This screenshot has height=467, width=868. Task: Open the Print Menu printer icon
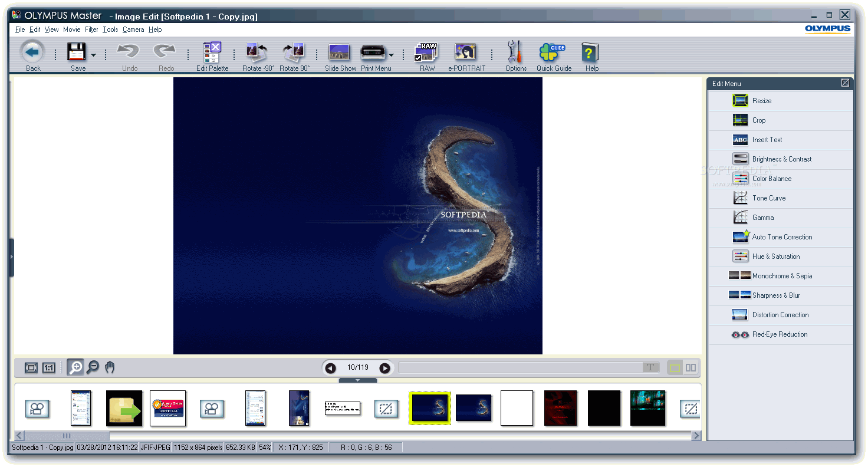click(373, 52)
